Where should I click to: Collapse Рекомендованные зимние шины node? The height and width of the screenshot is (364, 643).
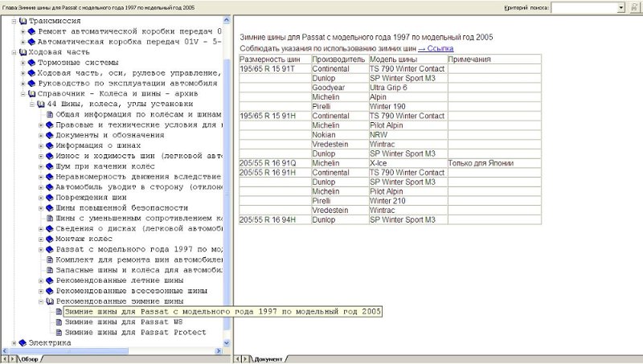(41, 301)
